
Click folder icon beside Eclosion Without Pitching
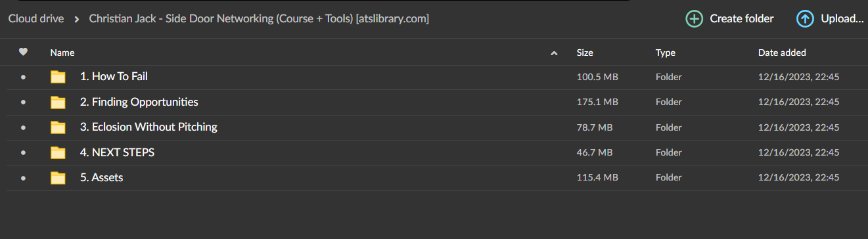pos(58,127)
